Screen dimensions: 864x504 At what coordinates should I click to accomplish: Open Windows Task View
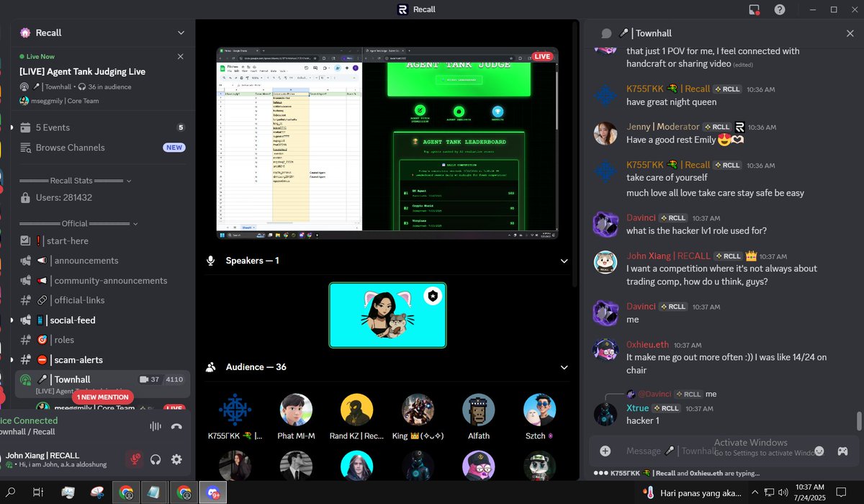38,492
